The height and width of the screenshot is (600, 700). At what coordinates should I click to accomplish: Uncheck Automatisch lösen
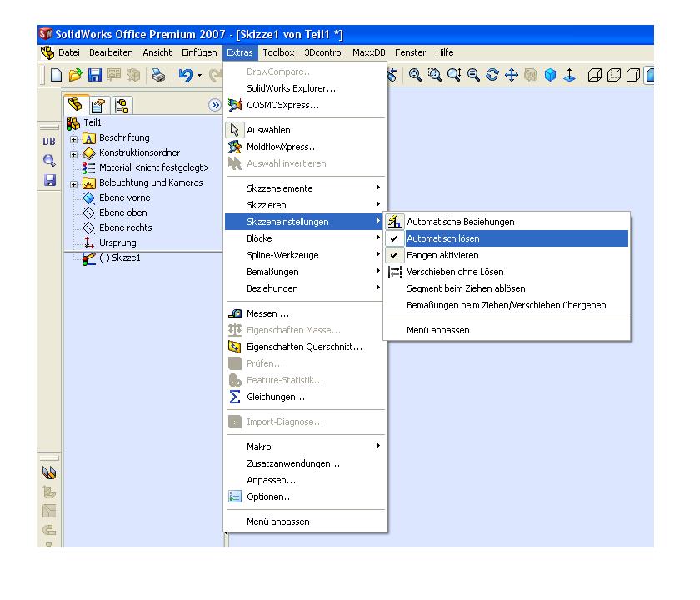pos(507,238)
